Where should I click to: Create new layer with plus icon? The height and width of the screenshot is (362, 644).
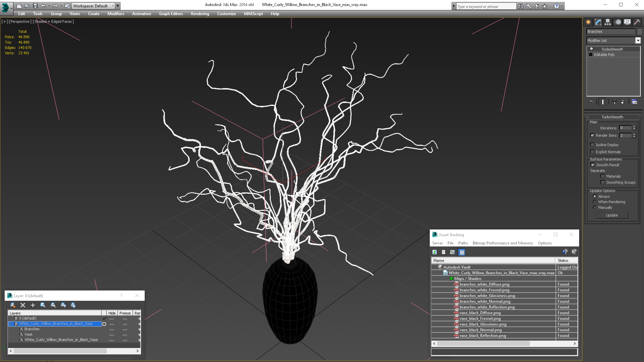33,305
